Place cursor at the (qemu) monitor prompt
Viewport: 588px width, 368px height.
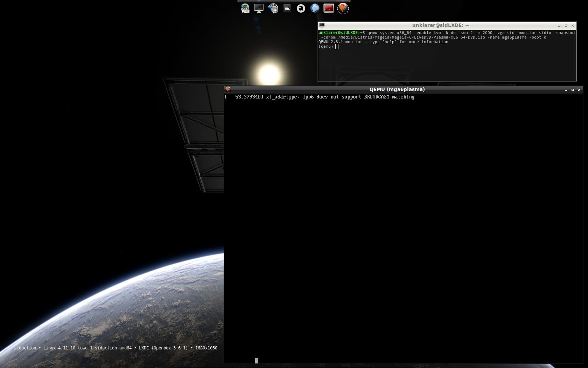[x=337, y=46]
